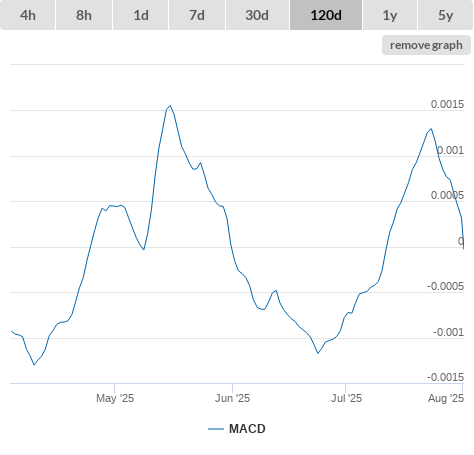
Task: Click the Jun '25 axis label
Action: coord(232,398)
